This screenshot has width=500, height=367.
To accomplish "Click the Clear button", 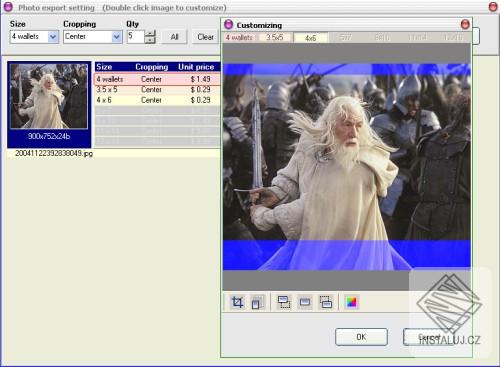I will 205,37.
